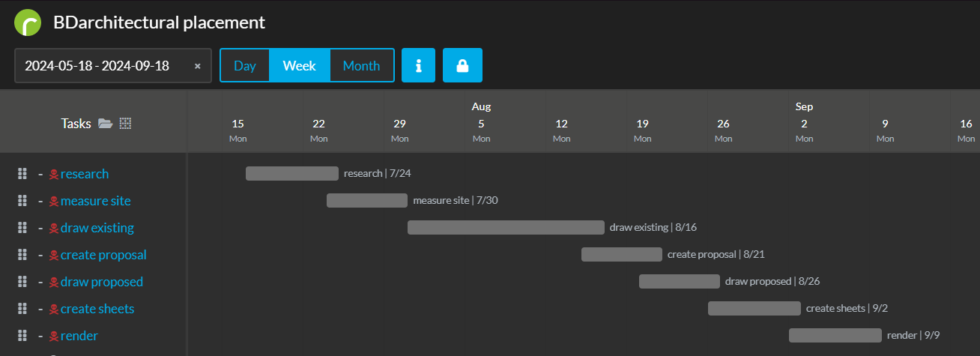Select the create proposal Gantt bar

pyautogui.click(x=622, y=255)
